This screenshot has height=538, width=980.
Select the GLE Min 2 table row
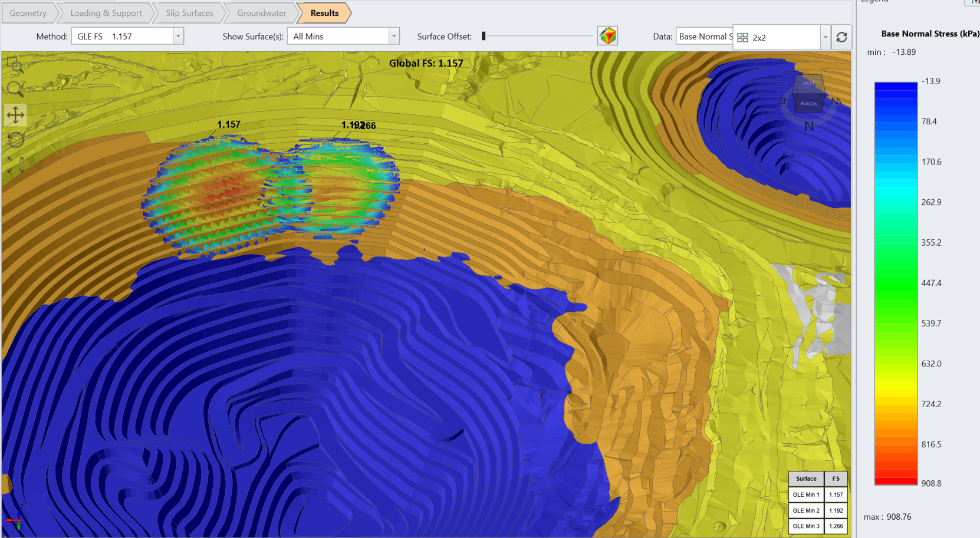point(806,510)
